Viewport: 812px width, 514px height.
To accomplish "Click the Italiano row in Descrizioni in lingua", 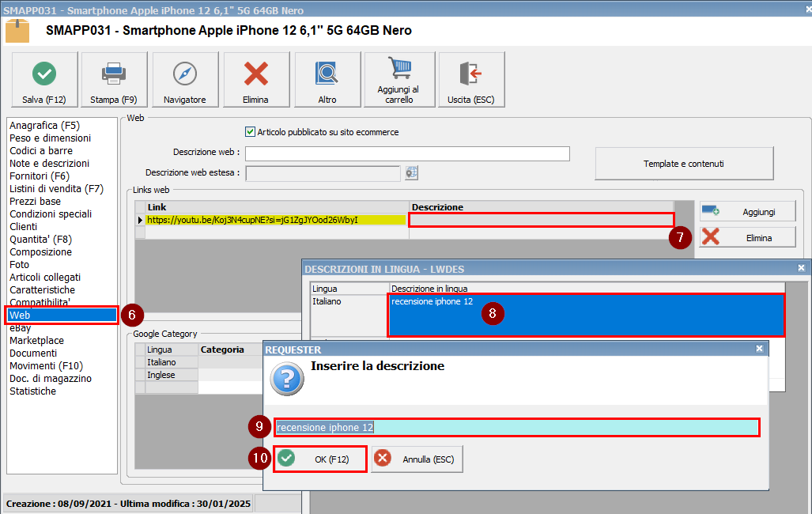I will 349,315.
